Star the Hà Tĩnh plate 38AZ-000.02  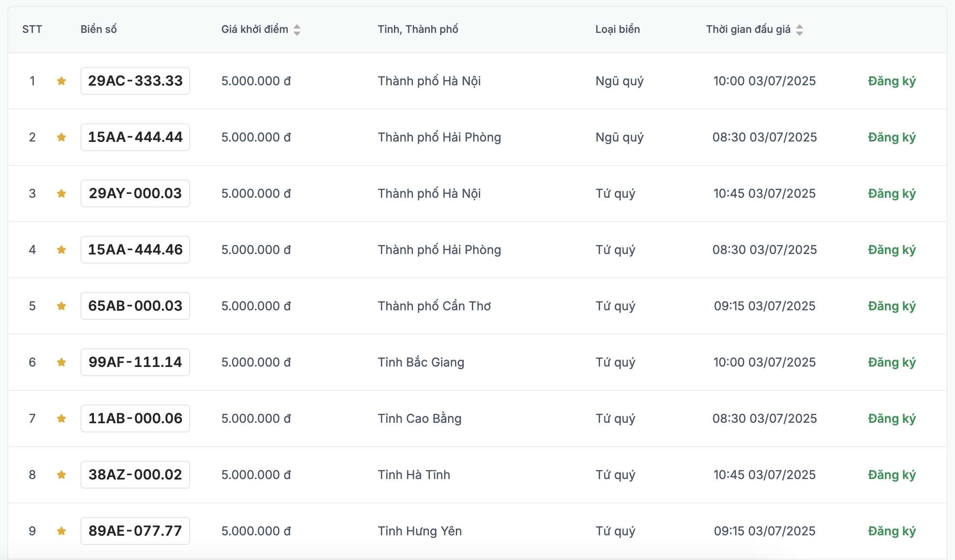[61, 475]
